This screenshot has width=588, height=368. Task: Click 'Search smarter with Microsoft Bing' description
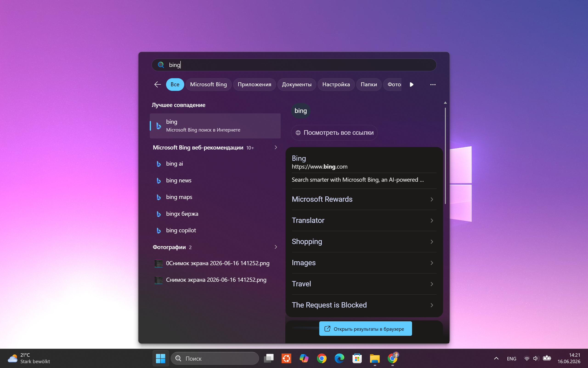click(x=358, y=180)
